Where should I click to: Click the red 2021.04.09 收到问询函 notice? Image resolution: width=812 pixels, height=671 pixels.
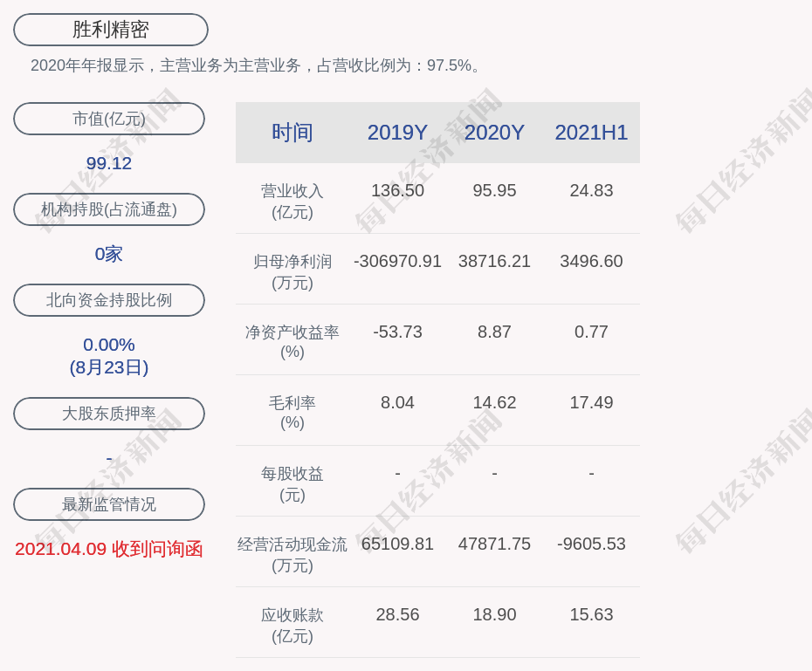[109, 549]
